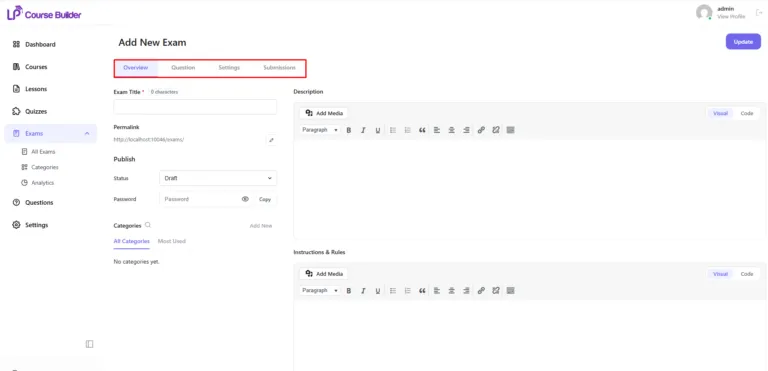Switch Description editor to Code mode
Image resolution: width=768 pixels, height=371 pixels.
coord(747,113)
